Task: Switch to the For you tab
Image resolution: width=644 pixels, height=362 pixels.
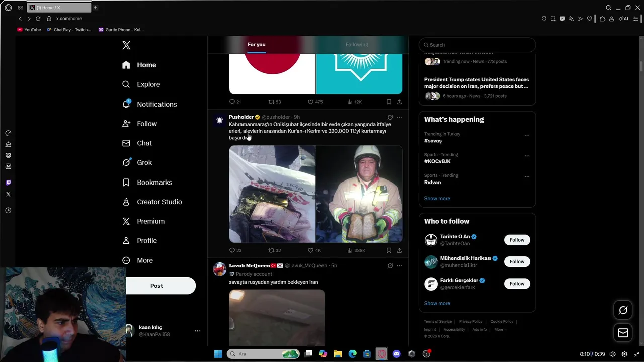Action: click(256, 45)
